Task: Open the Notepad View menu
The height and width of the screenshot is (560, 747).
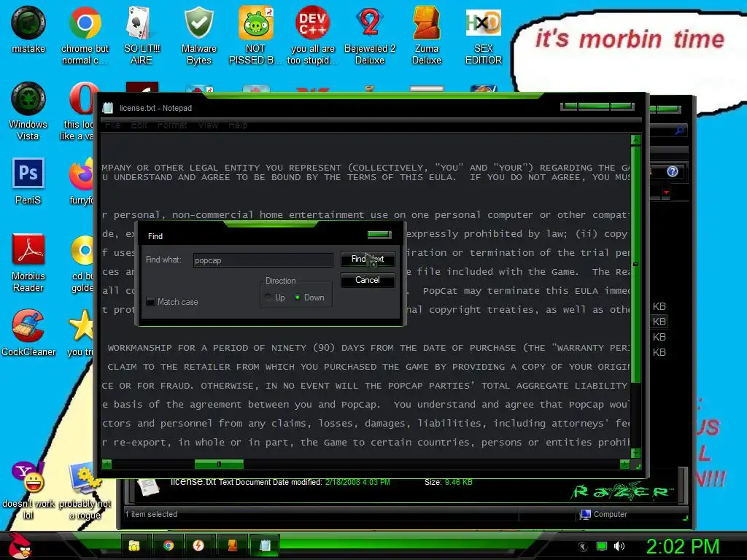Action: 208,125
